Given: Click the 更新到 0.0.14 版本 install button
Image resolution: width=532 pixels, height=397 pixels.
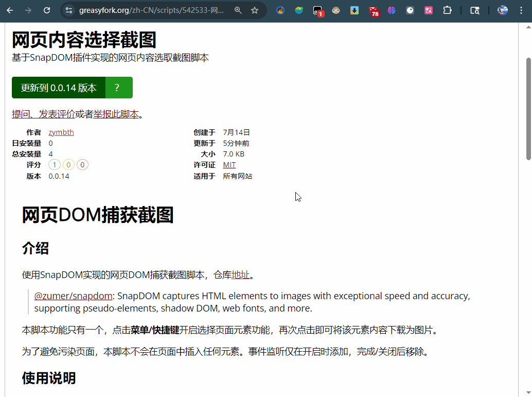Looking at the screenshot, I should pos(59,88).
